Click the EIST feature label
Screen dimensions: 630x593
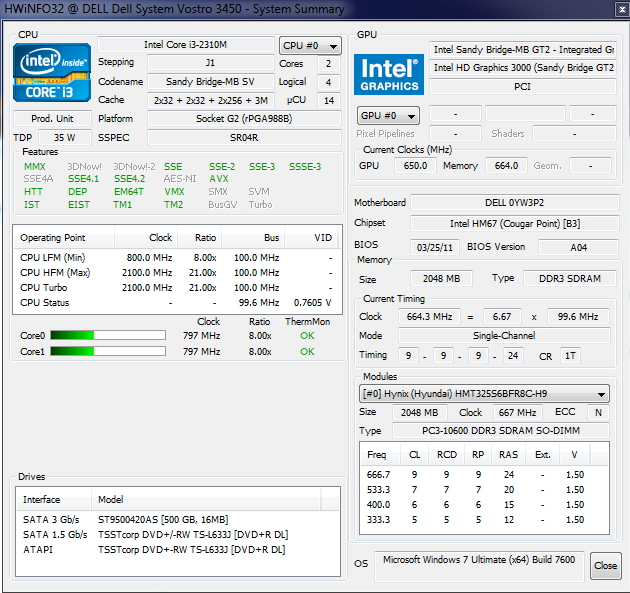pos(79,204)
